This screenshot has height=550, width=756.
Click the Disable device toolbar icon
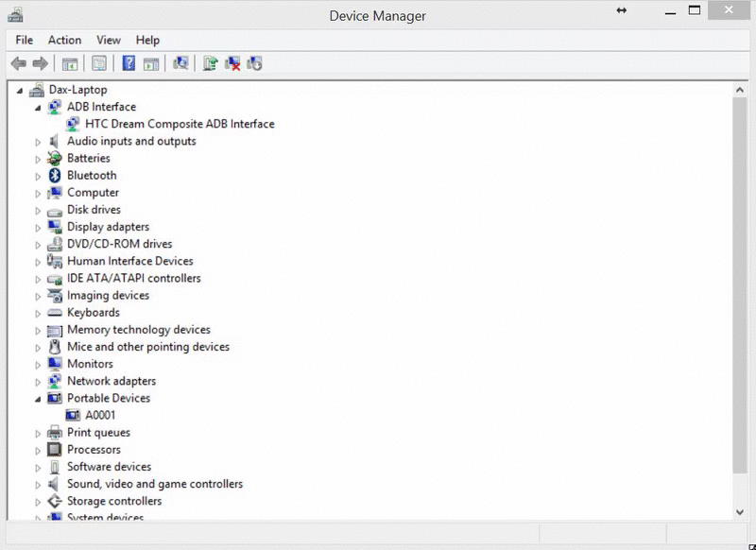pos(254,63)
